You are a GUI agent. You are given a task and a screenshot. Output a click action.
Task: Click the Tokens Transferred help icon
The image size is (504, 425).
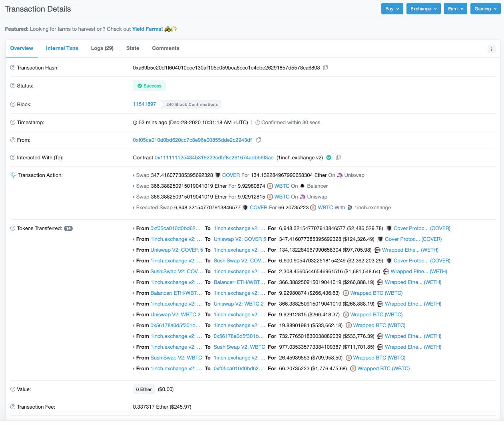coord(12,228)
